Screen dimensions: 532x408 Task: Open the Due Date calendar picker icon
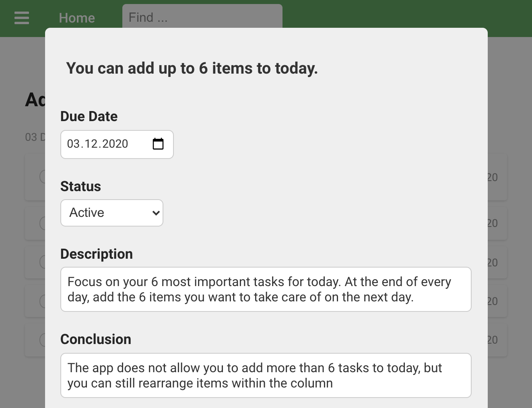(x=158, y=144)
